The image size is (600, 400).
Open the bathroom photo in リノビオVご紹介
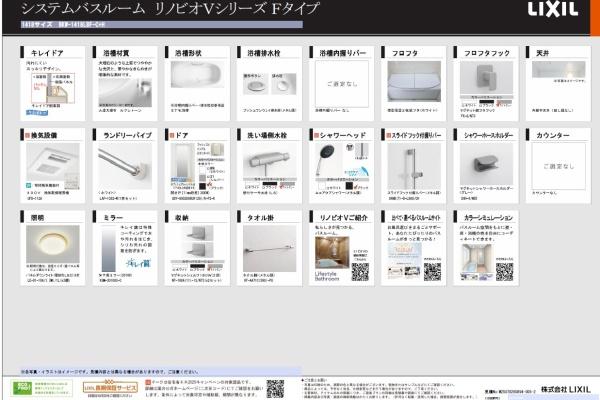pos(332,252)
